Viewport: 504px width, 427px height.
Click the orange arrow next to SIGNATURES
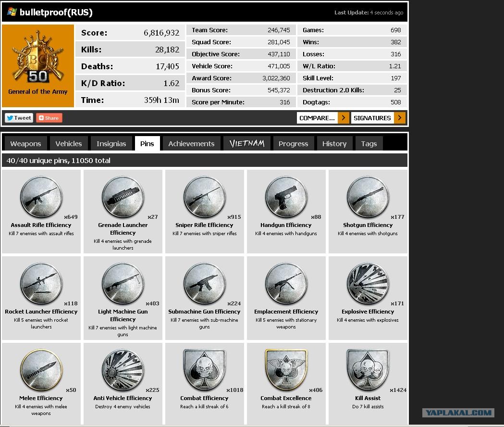[x=400, y=118]
